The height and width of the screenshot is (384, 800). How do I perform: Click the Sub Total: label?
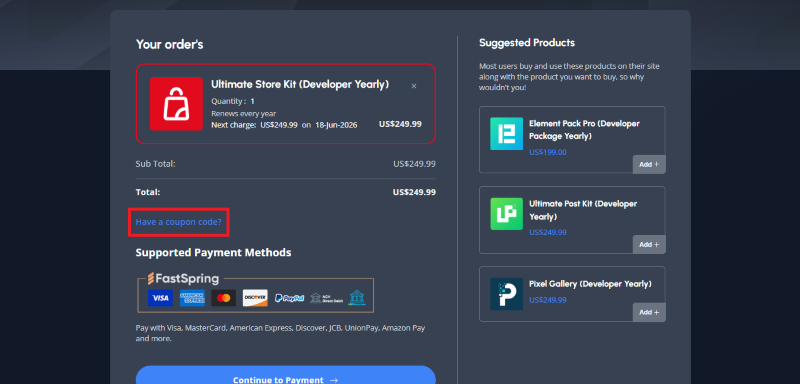(x=155, y=164)
